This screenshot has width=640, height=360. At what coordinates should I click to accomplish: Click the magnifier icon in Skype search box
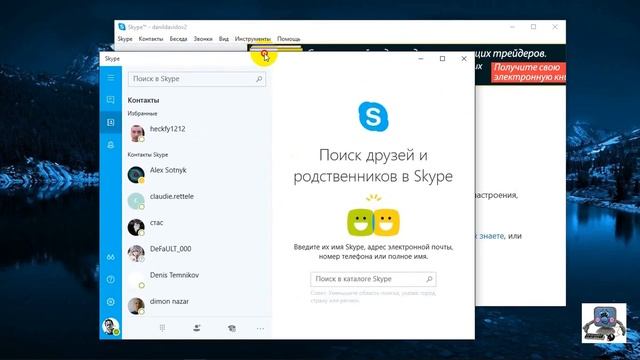(259, 79)
